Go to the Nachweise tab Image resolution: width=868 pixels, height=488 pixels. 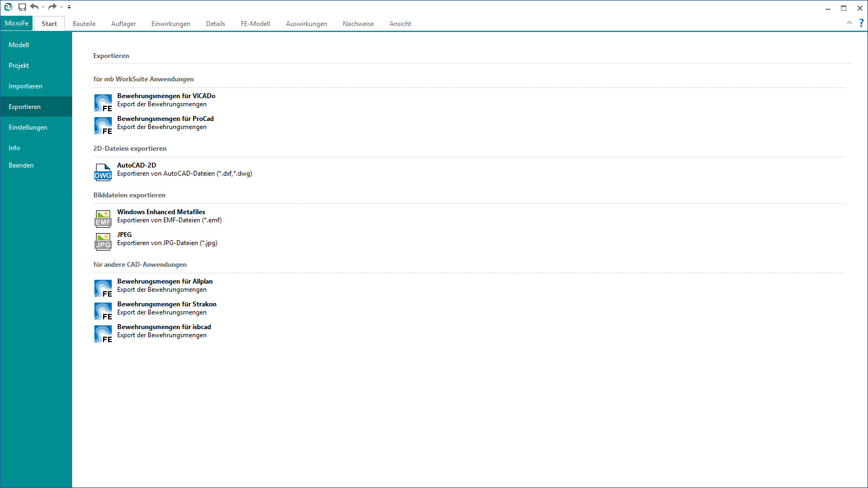coord(359,24)
